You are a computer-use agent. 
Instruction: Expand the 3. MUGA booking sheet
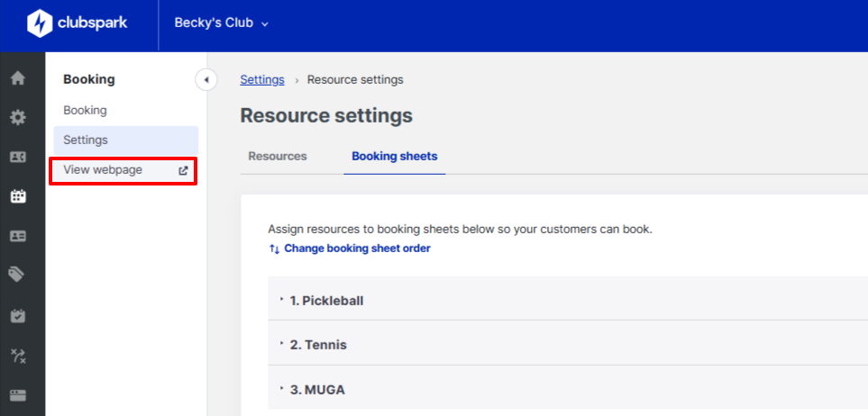[317, 390]
